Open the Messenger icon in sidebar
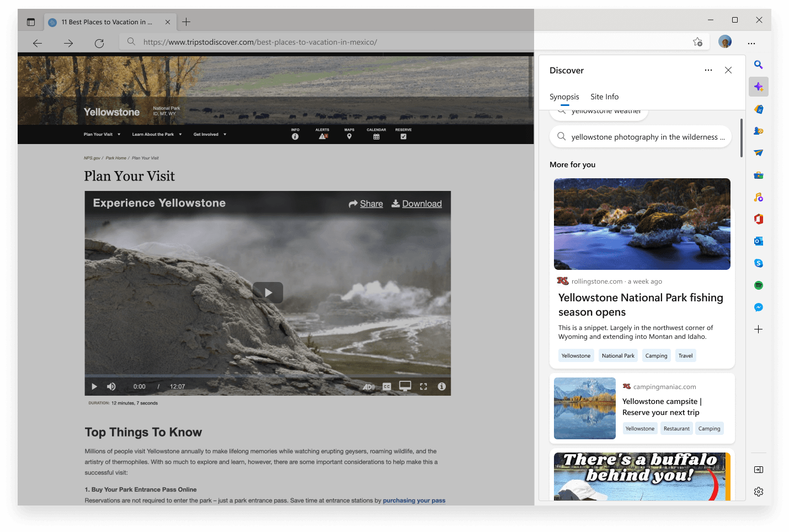Screen dimensions: 789x532 coord(759,307)
